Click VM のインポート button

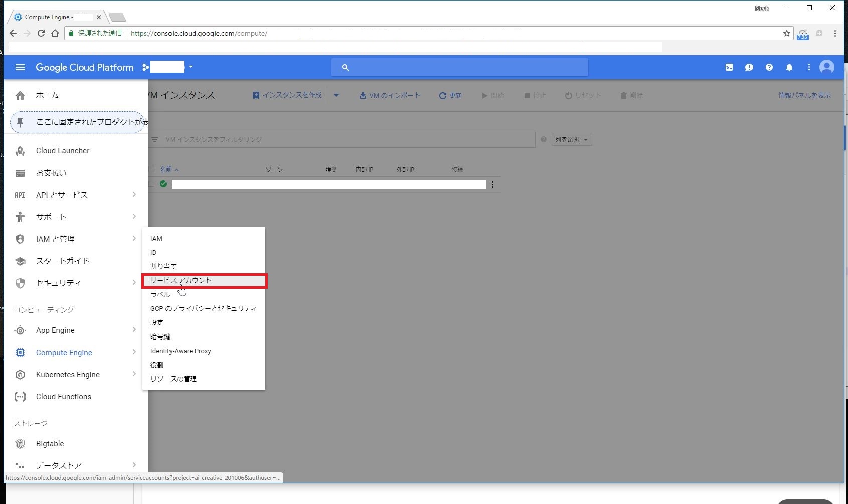coord(390,95)
